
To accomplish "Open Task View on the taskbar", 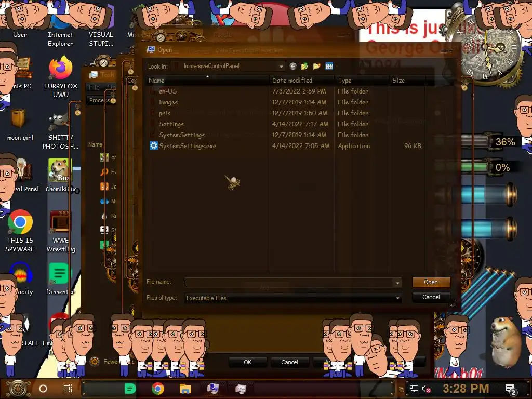I will click(68, 389).
